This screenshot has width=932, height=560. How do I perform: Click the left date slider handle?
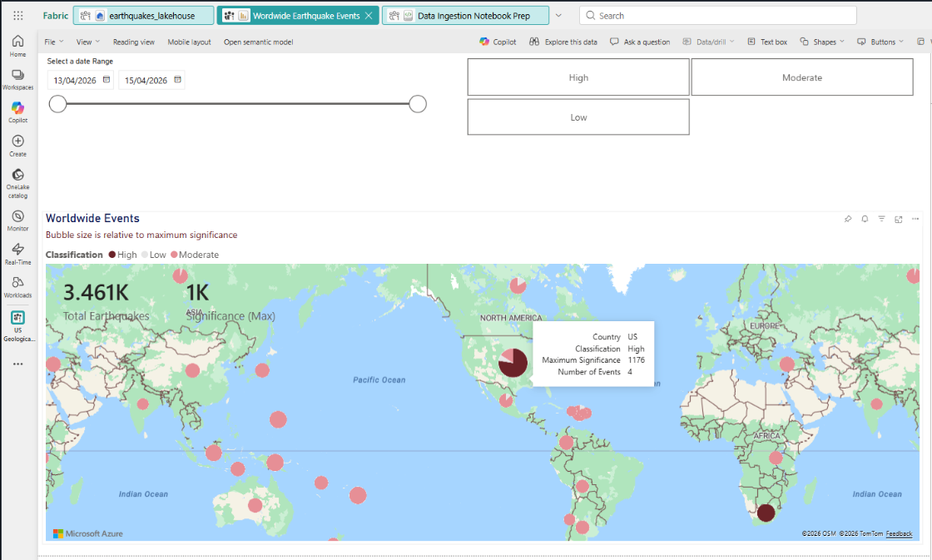[x=57, y=104]
